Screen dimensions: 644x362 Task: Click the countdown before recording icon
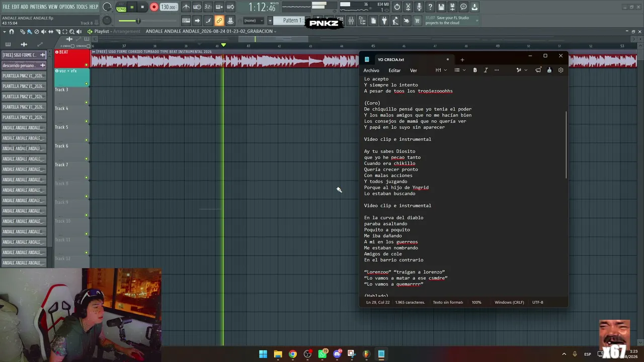[x=208, y=7]
